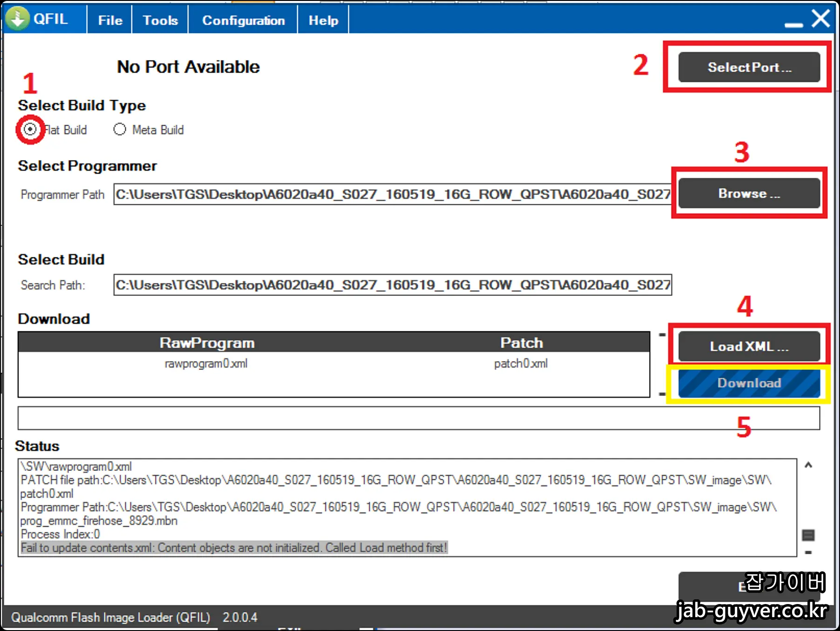Click the RawProgram column header

click(207, 342)
